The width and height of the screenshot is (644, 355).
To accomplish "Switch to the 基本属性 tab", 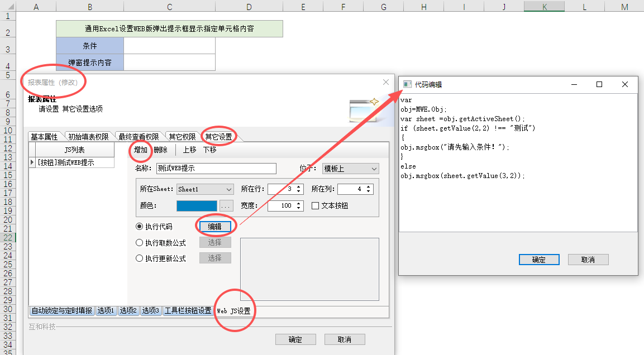I will [x=44, y=137].
